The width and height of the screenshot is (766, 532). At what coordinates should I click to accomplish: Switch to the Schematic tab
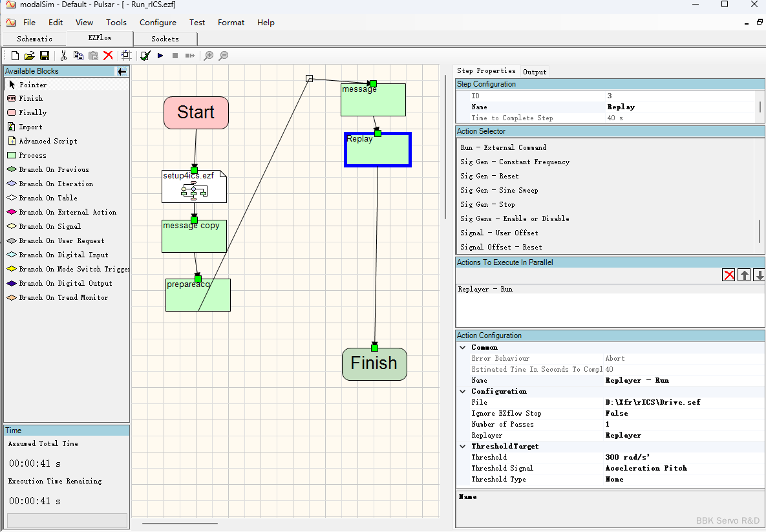(34, 39)
